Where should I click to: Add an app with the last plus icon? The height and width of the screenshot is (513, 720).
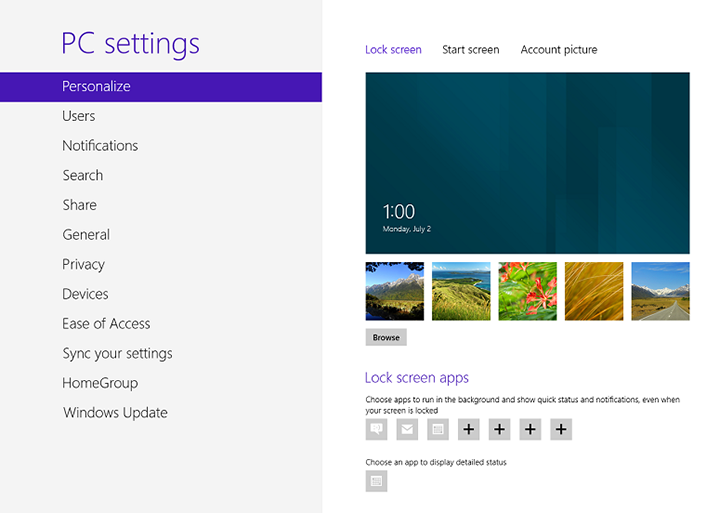click(561, 429)
